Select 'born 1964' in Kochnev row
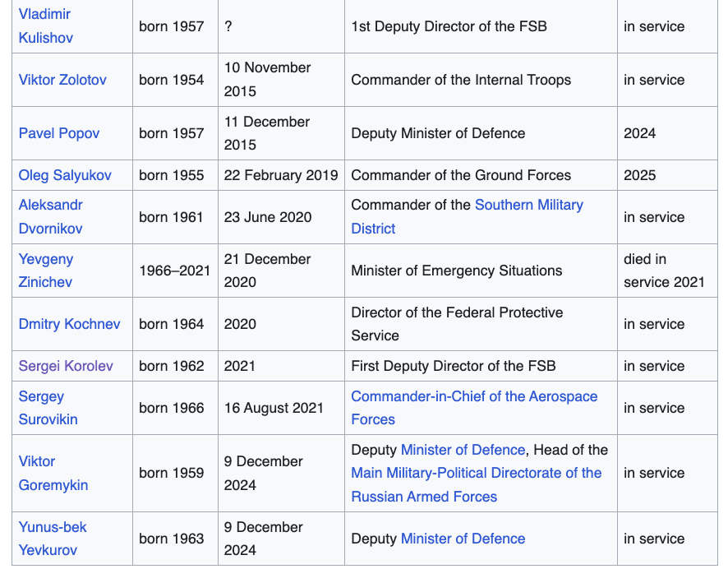Screen dimensions: 728x569 [172, 324]
